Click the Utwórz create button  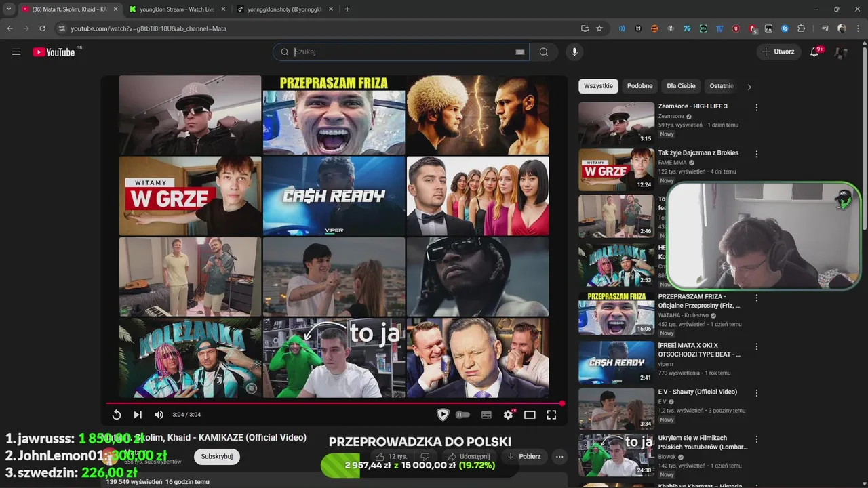(778, 52)
